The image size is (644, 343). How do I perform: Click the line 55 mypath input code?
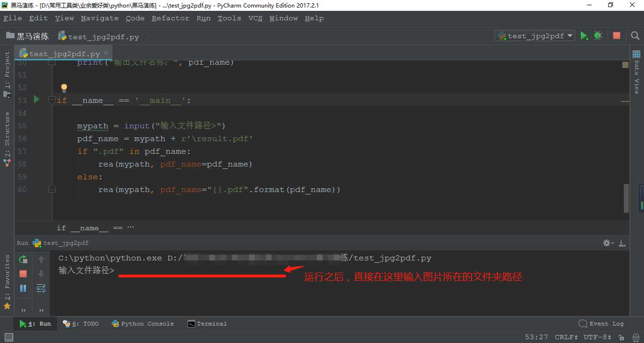151,125
